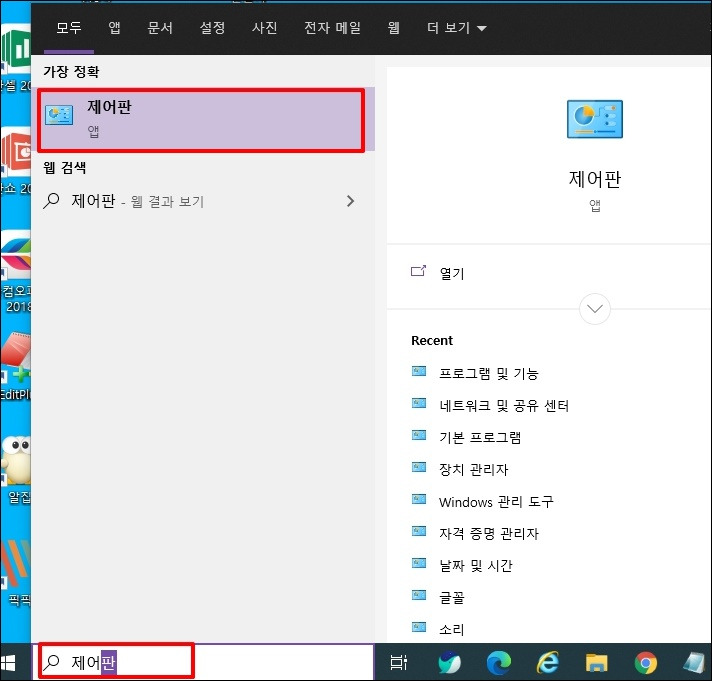Click icon beside 소리
The height and width of the screenshot is (681, 712).
coord(419,627)
